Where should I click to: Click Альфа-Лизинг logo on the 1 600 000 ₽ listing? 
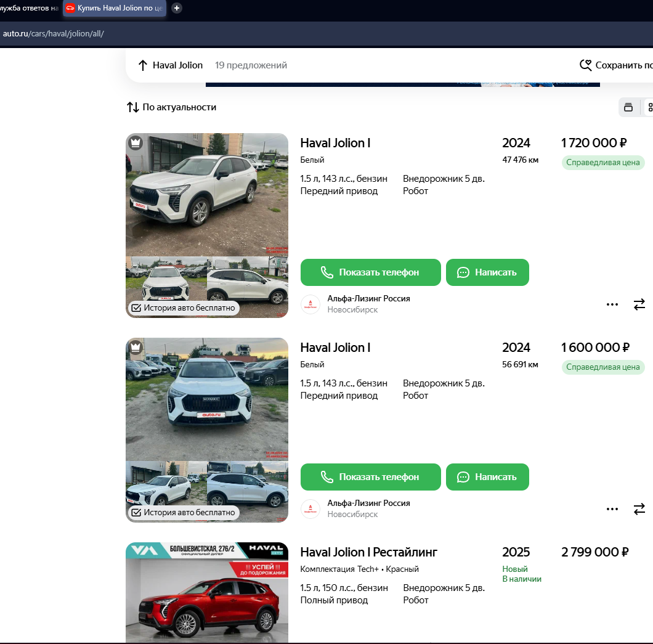310,509
